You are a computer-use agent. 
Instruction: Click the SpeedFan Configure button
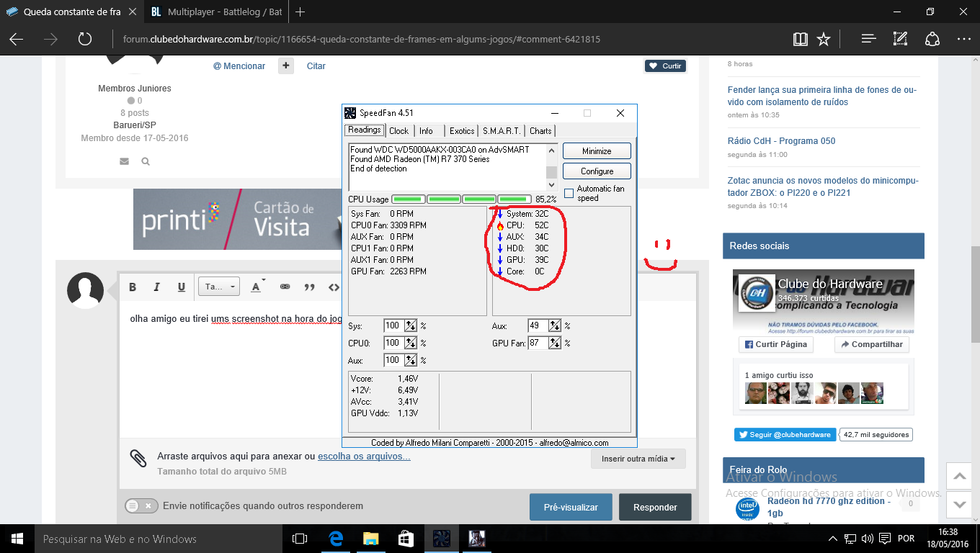(x=597, y=171)
